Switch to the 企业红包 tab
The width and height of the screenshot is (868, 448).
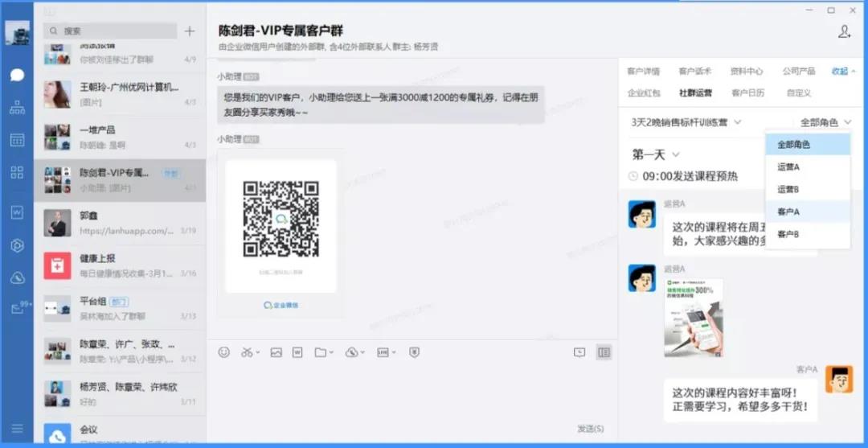coord(643,93)
